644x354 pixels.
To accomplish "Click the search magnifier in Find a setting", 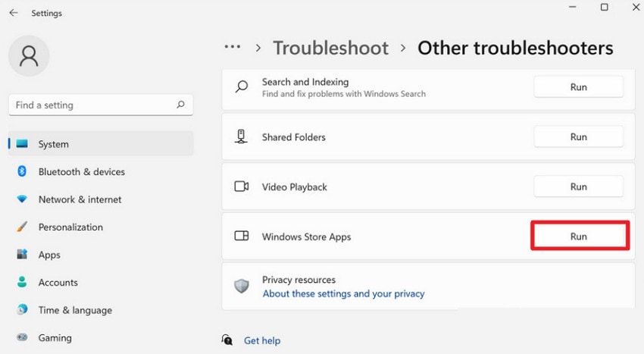I will [181, 105].
